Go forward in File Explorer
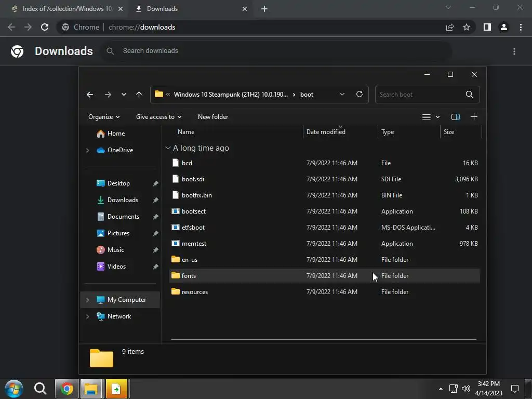Screen dimensions: 532x399 108,95
